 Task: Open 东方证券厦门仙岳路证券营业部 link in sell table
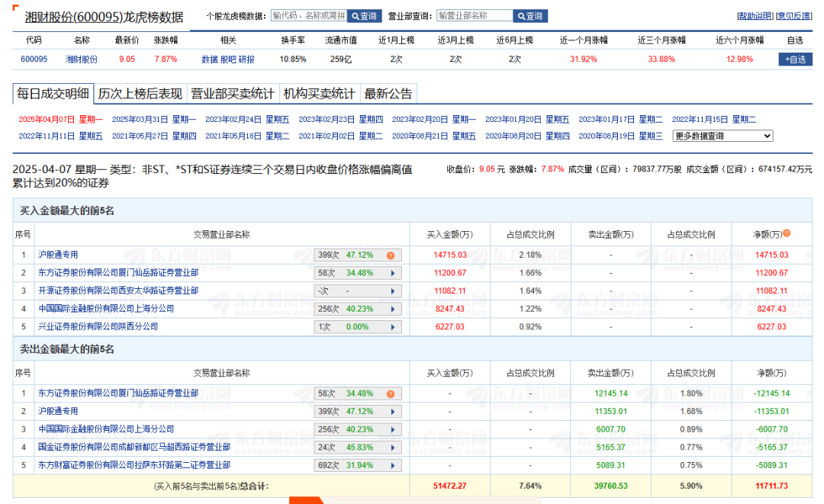(x=118, y=393)
